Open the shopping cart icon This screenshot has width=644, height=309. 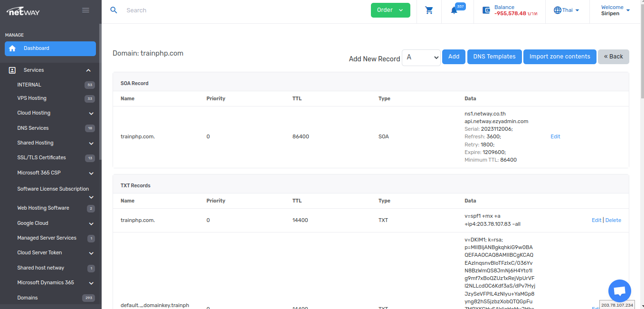429,10
